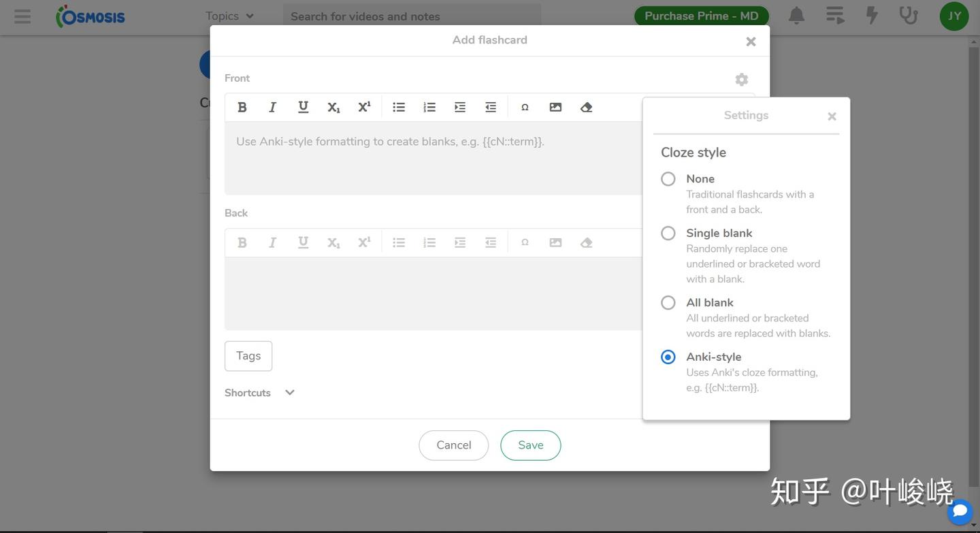
Task: Insert special character in Back editor
Action: (x=525, y=242)
